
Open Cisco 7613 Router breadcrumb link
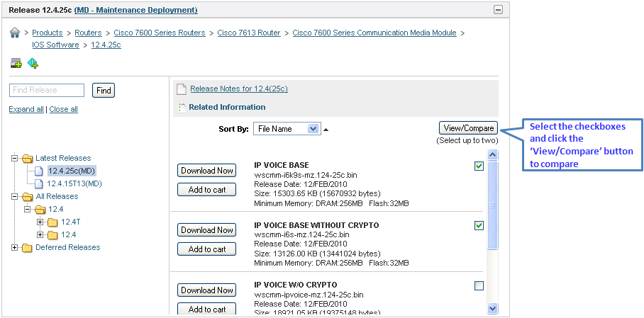(249, 33)
